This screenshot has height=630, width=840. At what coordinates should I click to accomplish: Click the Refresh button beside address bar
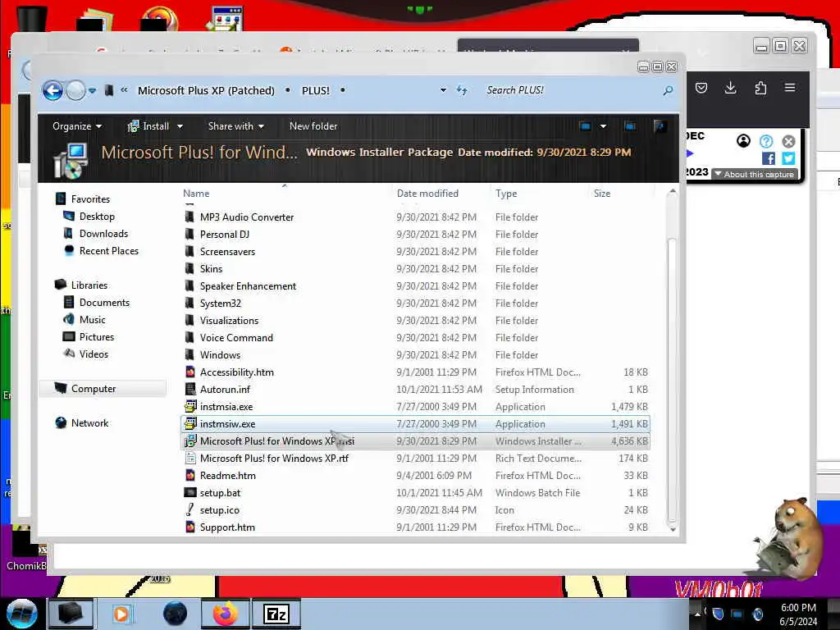click(x=462, y=90)
